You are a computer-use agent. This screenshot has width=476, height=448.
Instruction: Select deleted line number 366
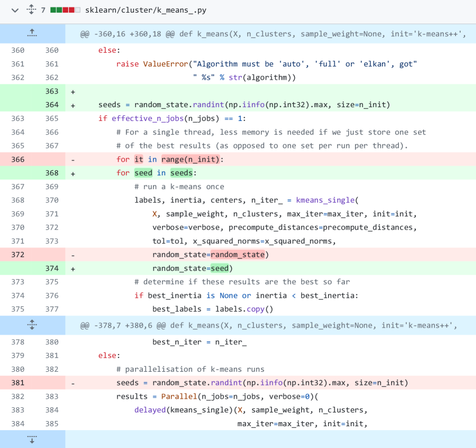[18, 159]
